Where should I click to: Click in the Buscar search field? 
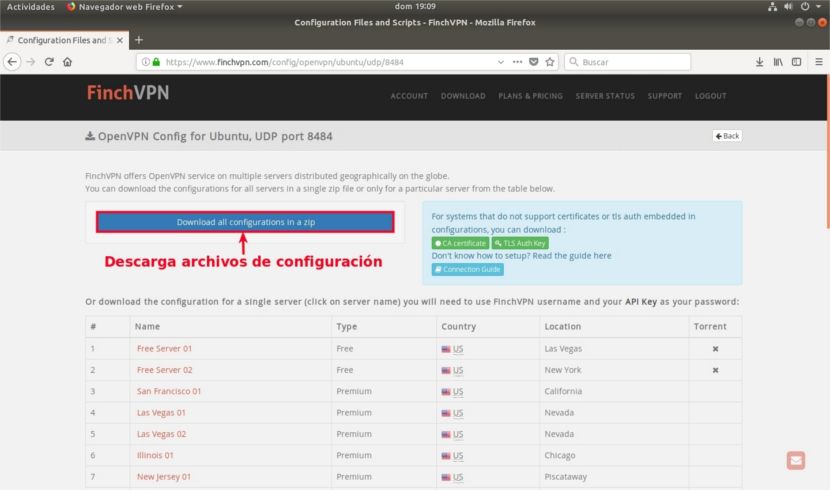pos(628,62)
